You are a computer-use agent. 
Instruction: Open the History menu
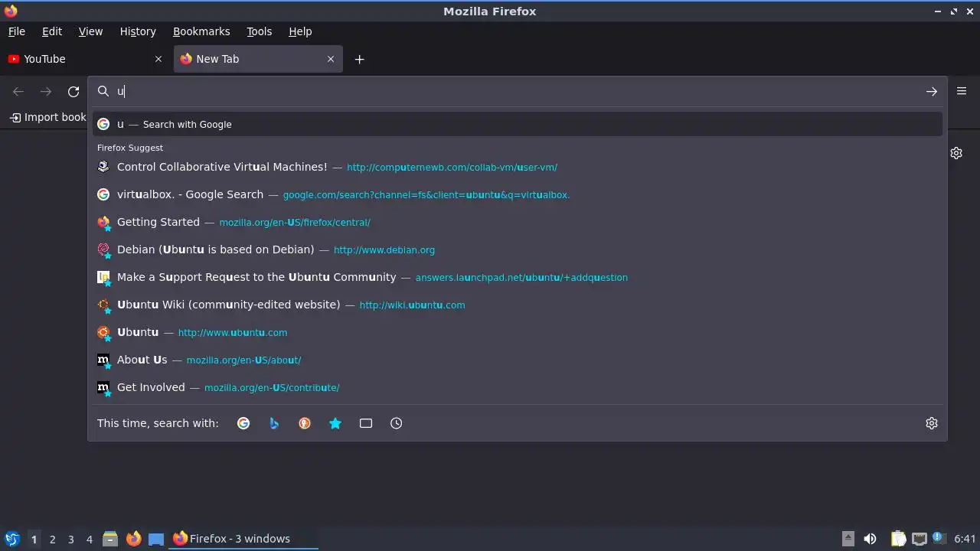pyautogui.click(x=138, y=31)
